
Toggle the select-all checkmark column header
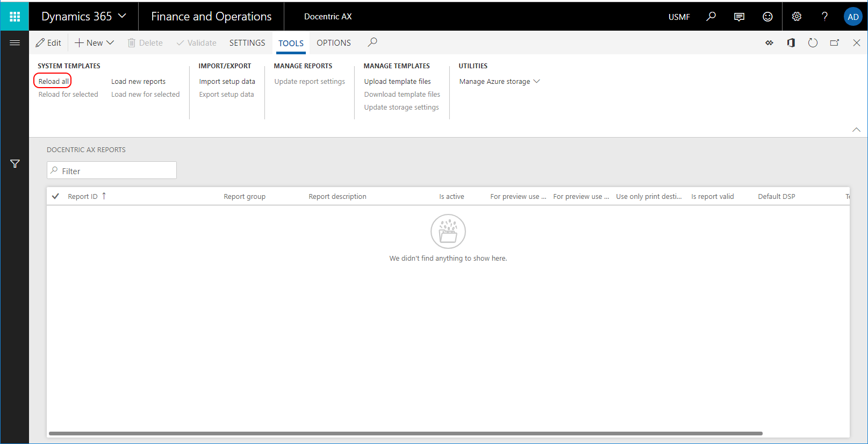click(55, 196)
